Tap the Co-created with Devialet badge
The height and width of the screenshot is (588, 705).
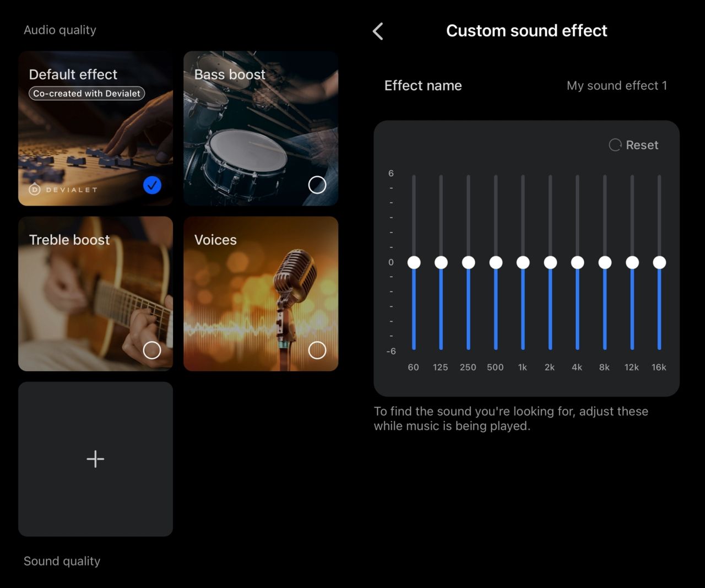click(86, 93)
